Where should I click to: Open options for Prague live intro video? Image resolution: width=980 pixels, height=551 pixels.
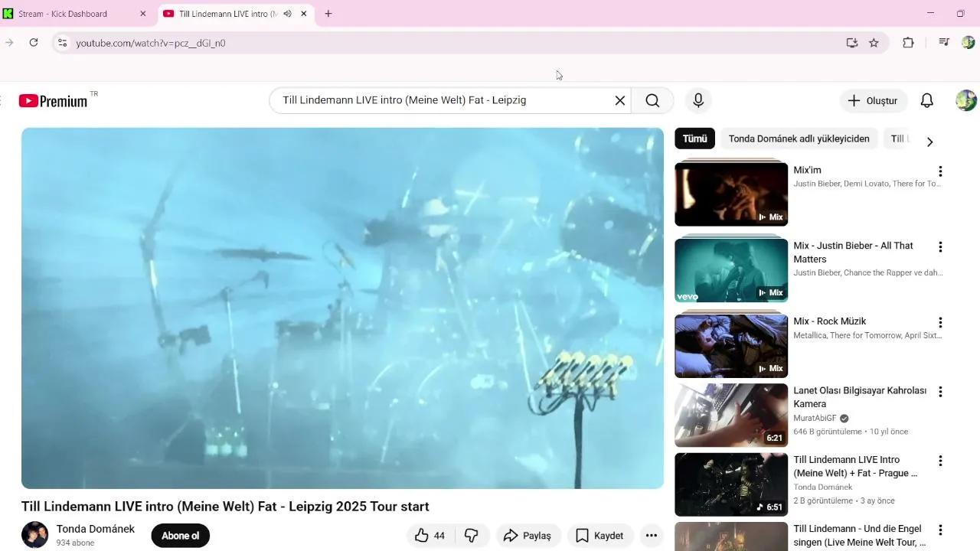coord(940,461)
